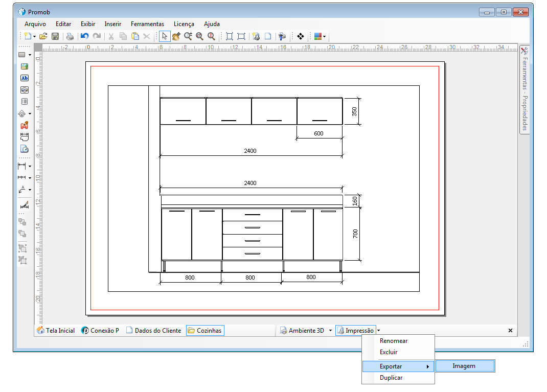Activate the pan hand tool
Viewport: 547px width, 392px height.
(176, 36)
